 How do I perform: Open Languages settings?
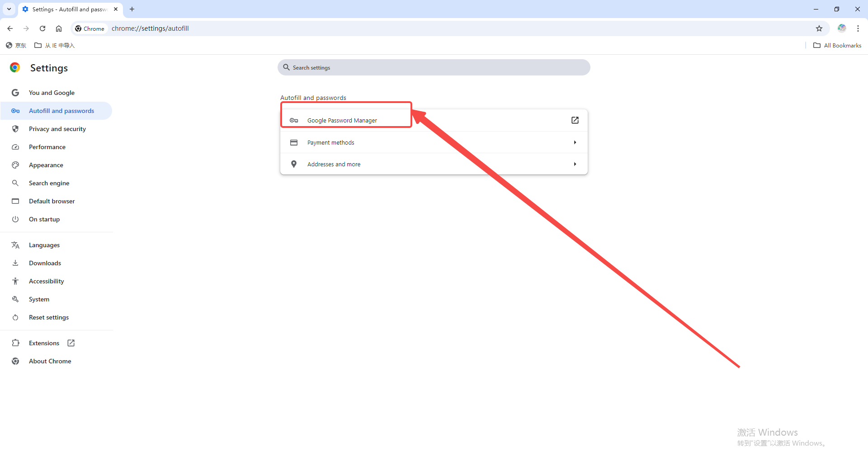point(57,245)
